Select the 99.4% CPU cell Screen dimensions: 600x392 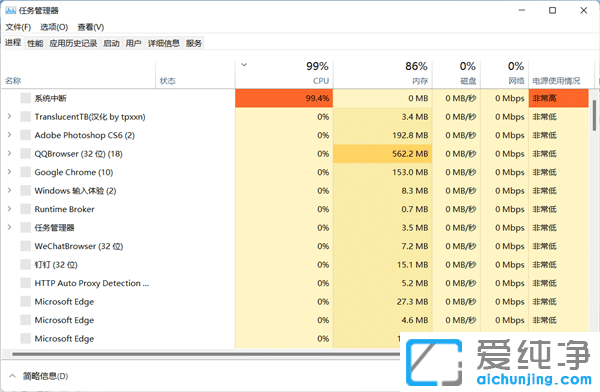pos(284,98)
